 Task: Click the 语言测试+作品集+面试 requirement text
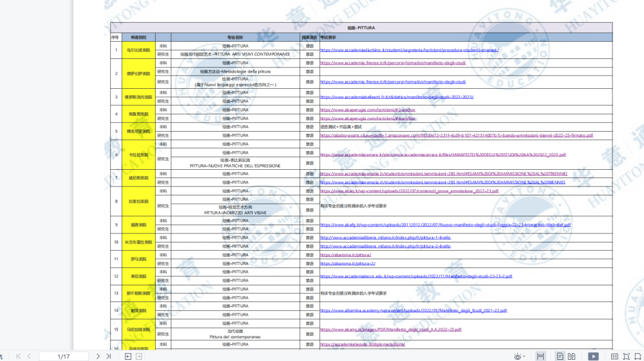click(x=341, y=127)
